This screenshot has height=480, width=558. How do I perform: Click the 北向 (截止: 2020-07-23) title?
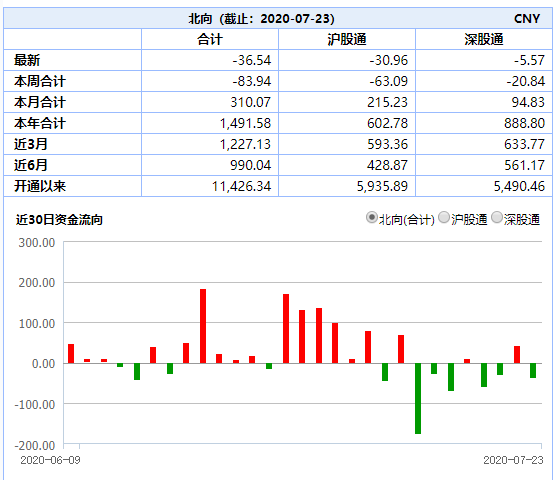coord(262,19)
